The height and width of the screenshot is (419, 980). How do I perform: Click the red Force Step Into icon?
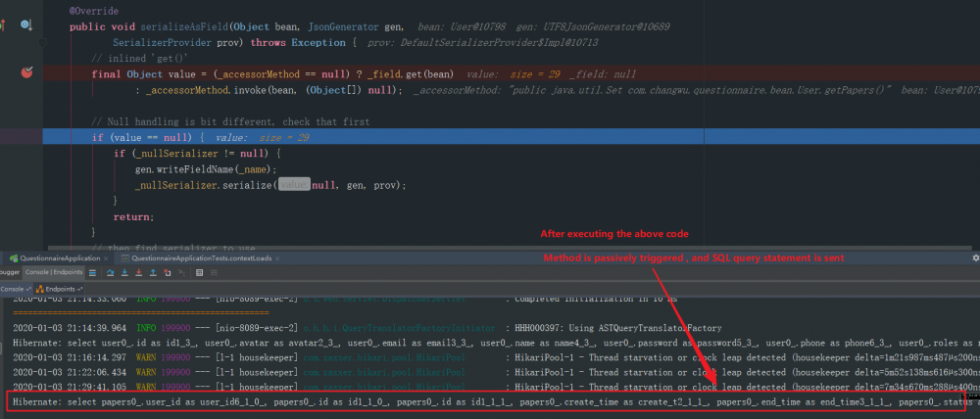click(x=139, y=273)
